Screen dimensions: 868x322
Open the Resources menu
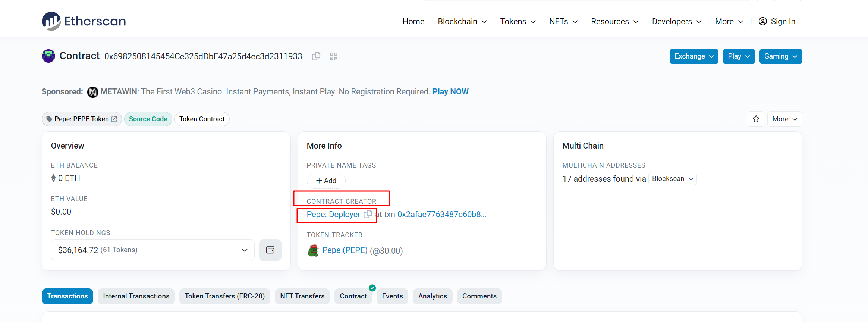615,21
